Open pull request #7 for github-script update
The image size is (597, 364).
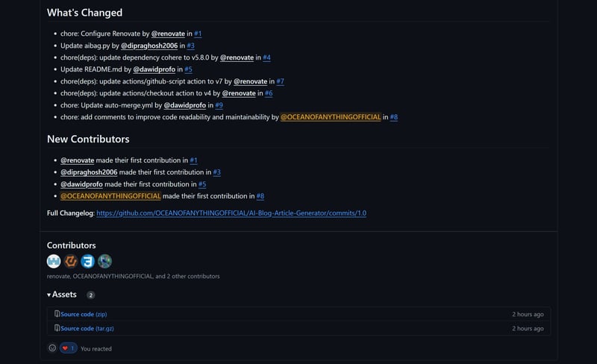point(280,81)
